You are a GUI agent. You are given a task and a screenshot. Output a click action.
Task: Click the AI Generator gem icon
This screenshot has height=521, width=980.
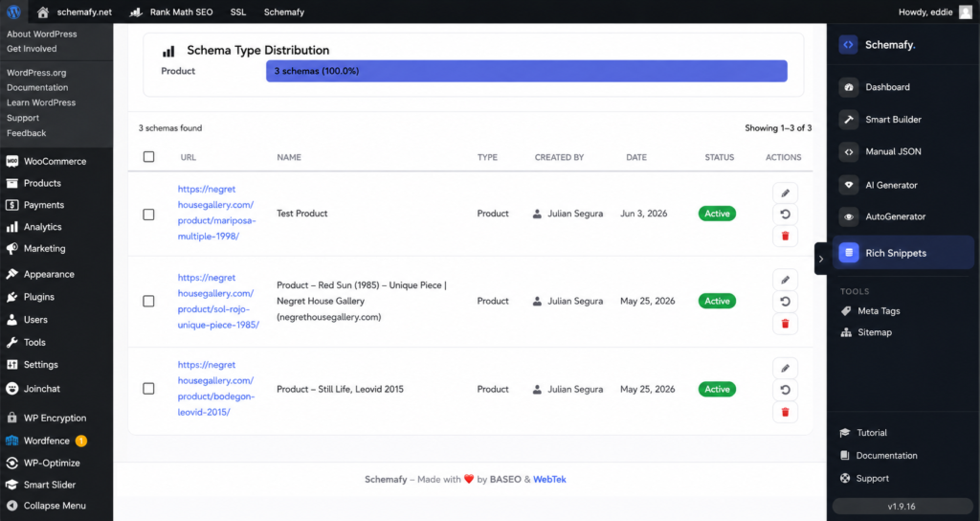point(849,185)
